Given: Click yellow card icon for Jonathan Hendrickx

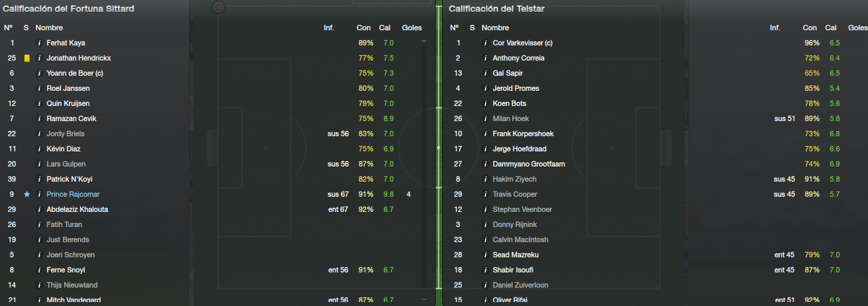Looking at the screenshot, I should [27, 58].
